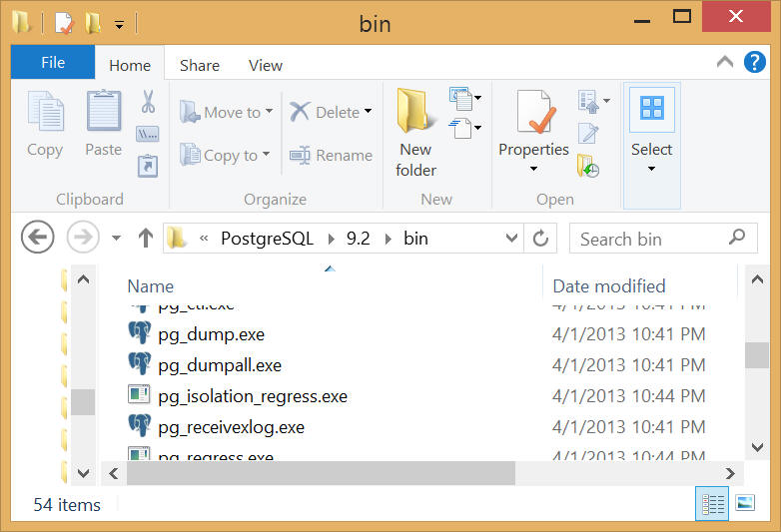Click the Rename button

pos(332,156)
